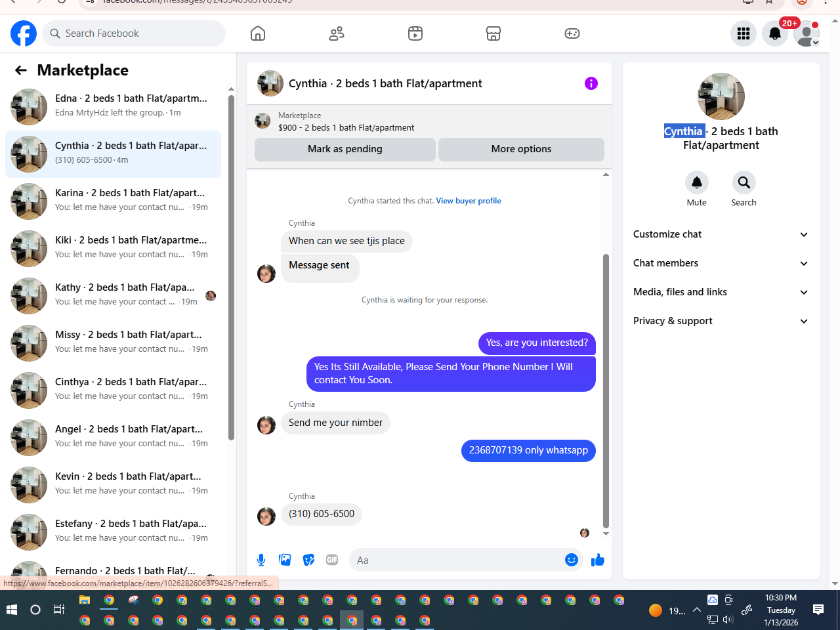
Task: Mute the conversation with bell icon
Action: (x=697, y=182)
